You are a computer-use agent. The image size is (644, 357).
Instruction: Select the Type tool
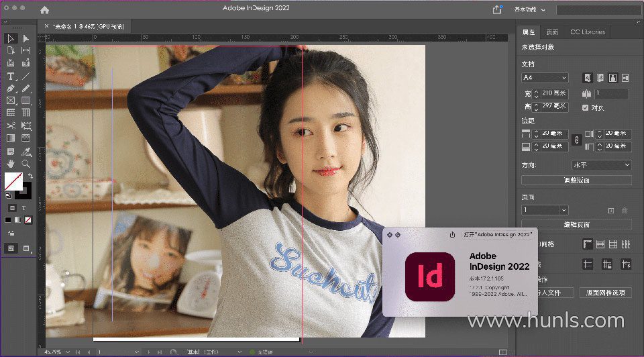(x=11, y=76)
